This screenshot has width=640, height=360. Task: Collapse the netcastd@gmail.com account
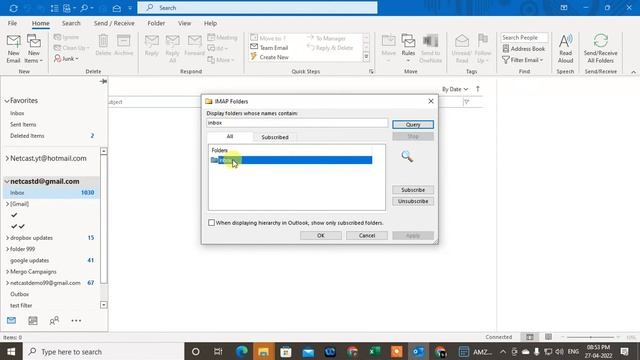(x=7, y=181)
